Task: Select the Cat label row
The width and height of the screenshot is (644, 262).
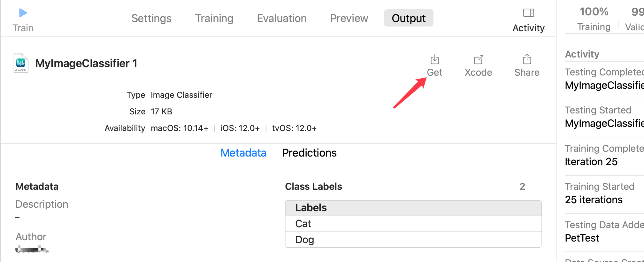Action: (413, 224)
